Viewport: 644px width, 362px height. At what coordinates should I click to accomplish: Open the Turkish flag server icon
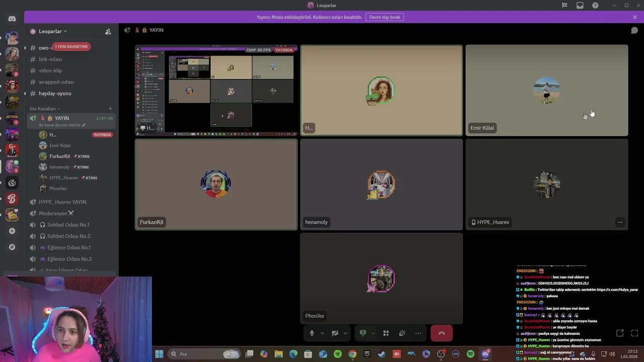(12, 150)
